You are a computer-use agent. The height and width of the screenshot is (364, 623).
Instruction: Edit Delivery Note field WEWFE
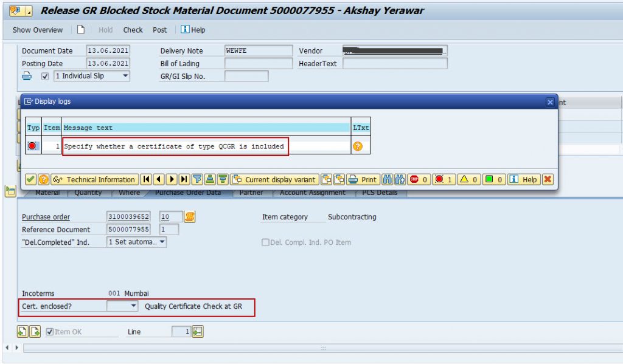[x=259, y=50]
